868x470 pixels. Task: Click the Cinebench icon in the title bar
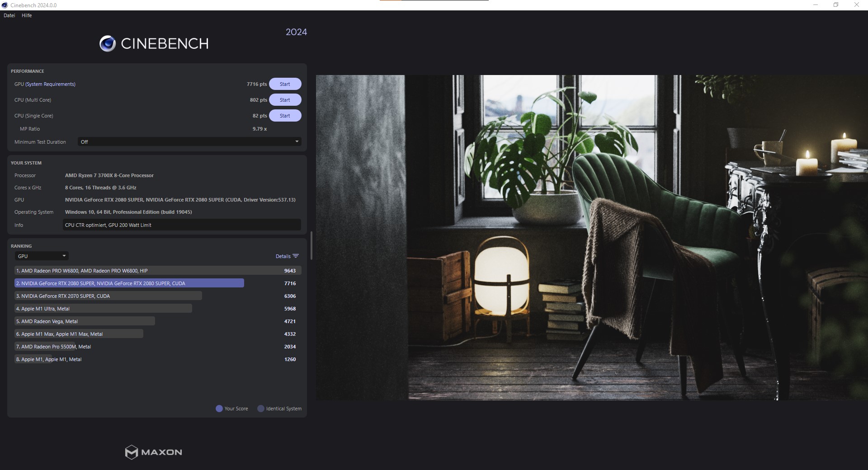tap(5, 5)
